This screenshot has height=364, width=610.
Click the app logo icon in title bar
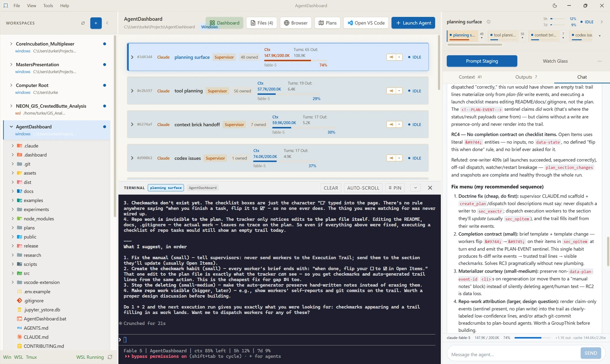pos(6,6)
